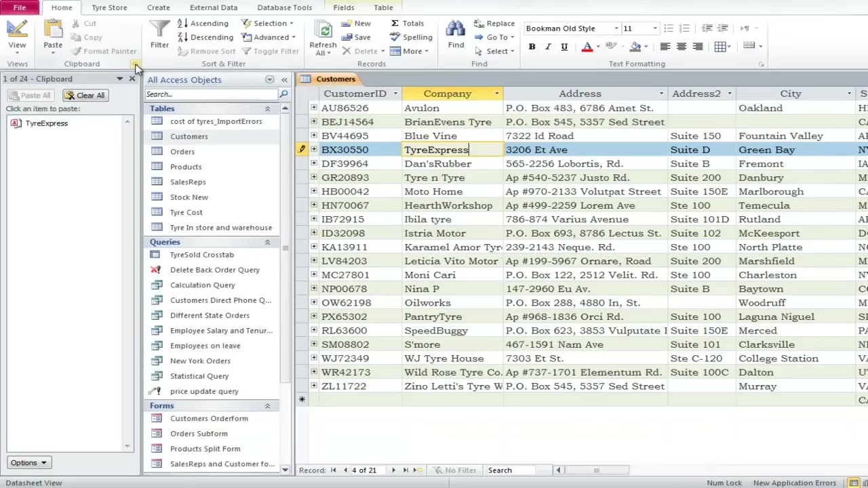Click Replace in Find group
This screenshot has width=868, height=488.
pyautogui.click(x=494, y=23)
